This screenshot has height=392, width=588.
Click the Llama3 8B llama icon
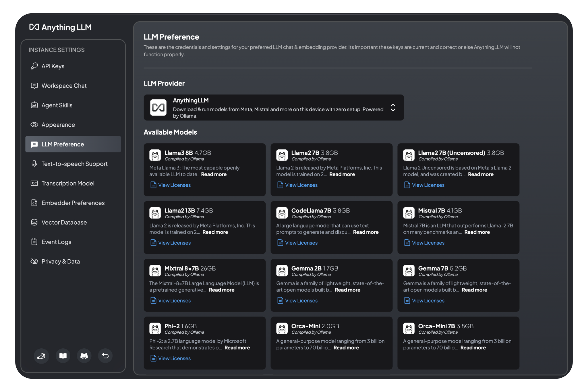point(155,155)
